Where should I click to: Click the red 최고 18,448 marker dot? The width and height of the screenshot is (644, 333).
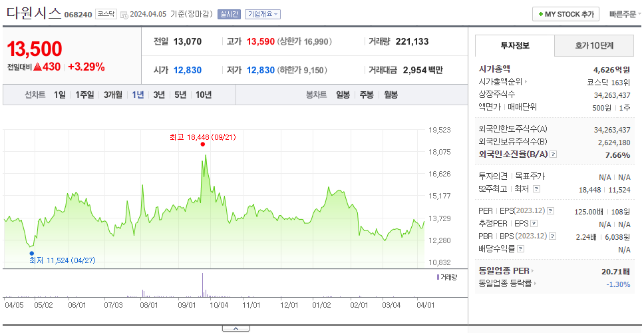point(202,144)
